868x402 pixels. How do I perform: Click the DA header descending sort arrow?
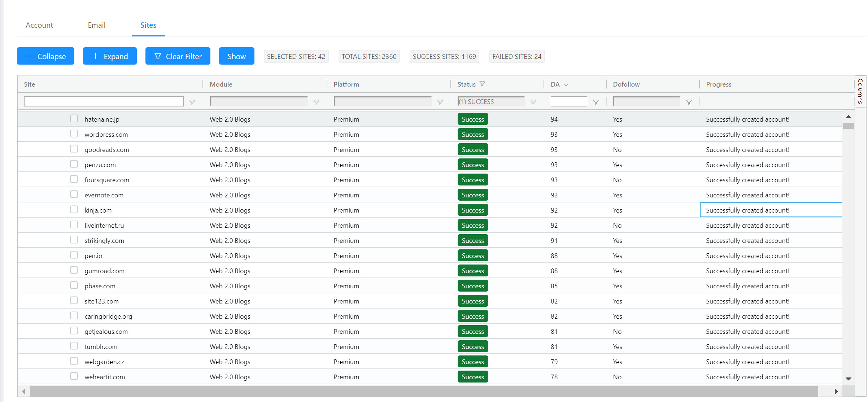tap(566, 84)
